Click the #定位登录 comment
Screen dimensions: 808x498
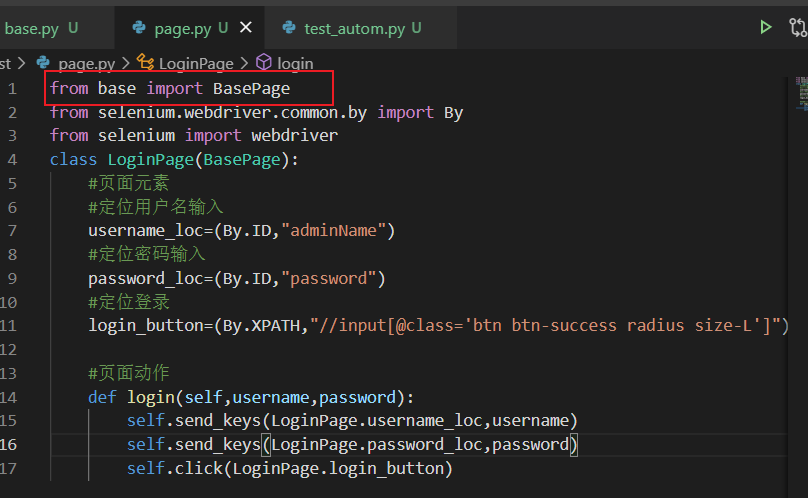(x=128, y=302)
